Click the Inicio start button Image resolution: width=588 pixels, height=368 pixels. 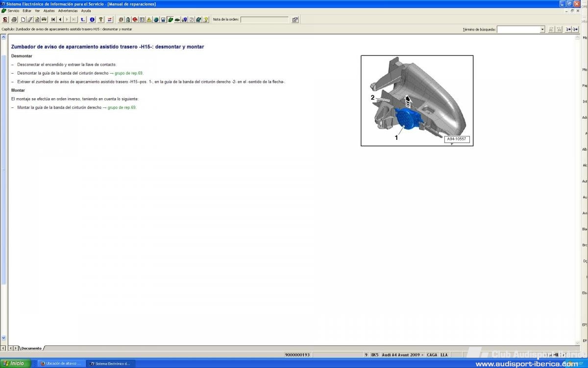coord(16,364)
